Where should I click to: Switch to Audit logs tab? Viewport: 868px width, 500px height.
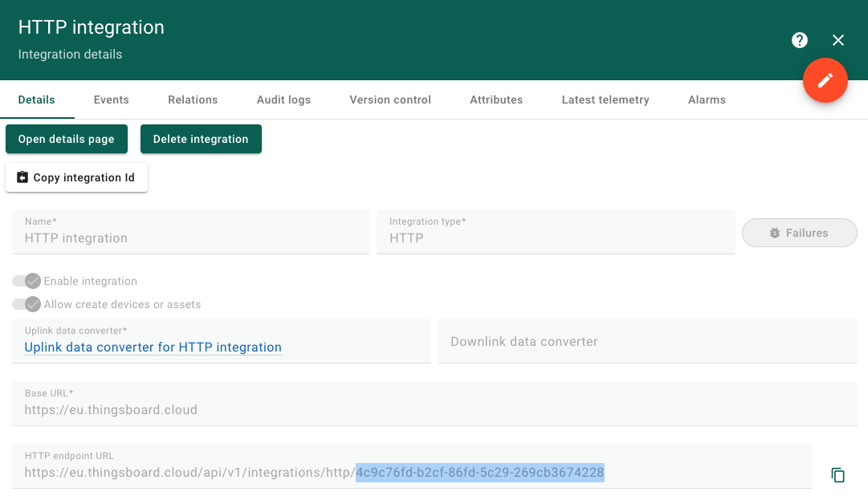pos(283,100)
